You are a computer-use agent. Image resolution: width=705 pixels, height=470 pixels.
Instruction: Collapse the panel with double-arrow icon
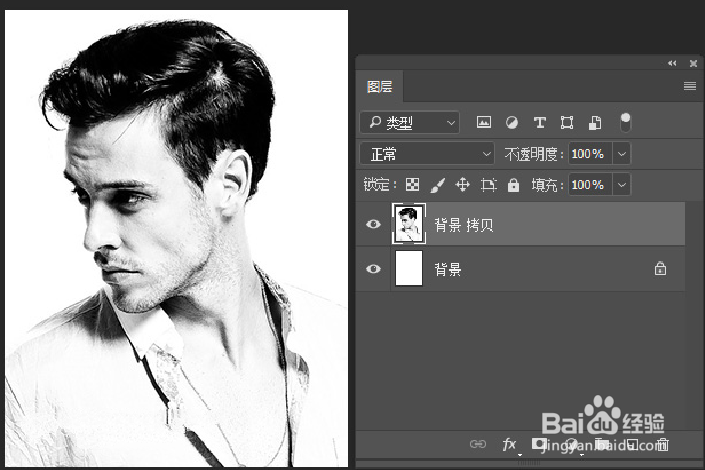(672, 63)
